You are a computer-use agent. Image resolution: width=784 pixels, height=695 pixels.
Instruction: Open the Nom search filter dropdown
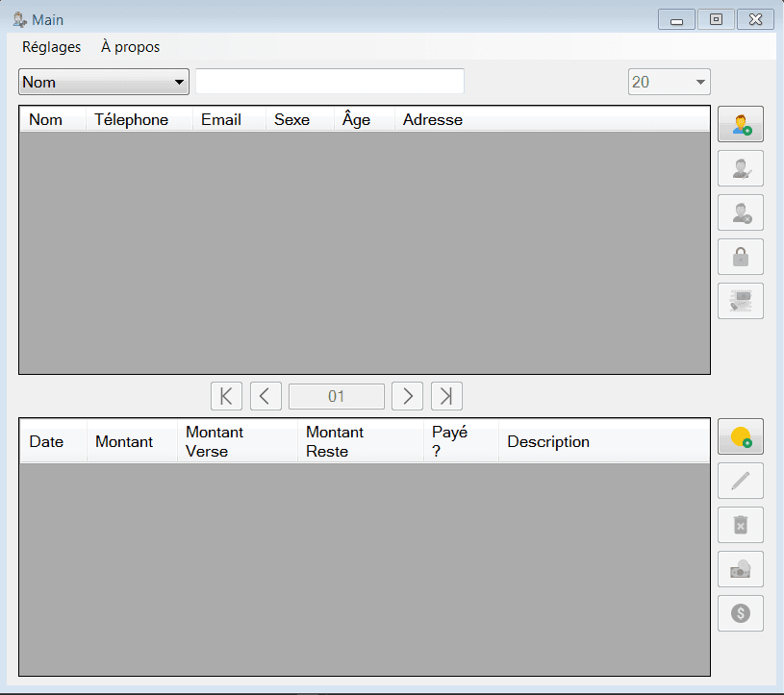[x=103, y=82]
